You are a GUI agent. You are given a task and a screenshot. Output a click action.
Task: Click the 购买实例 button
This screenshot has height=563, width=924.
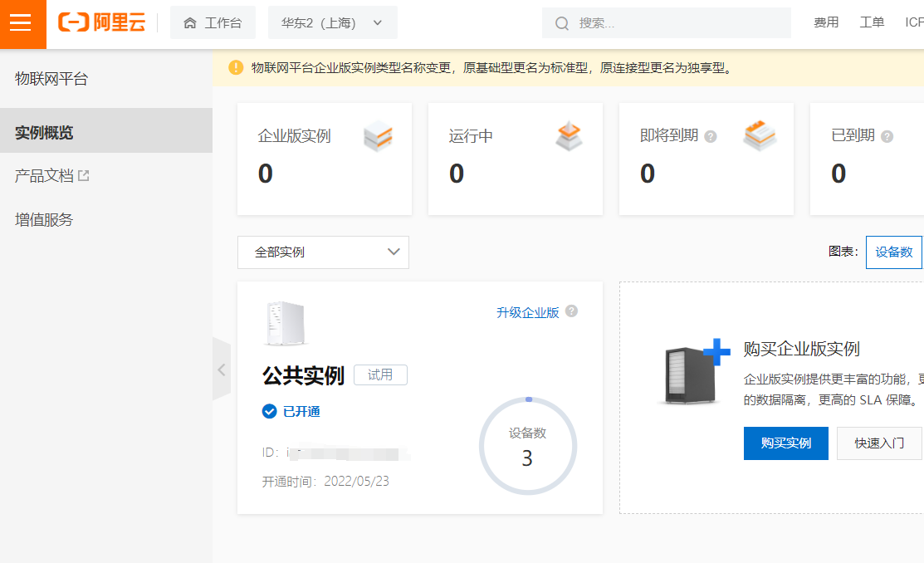click(x=785, y=443)
